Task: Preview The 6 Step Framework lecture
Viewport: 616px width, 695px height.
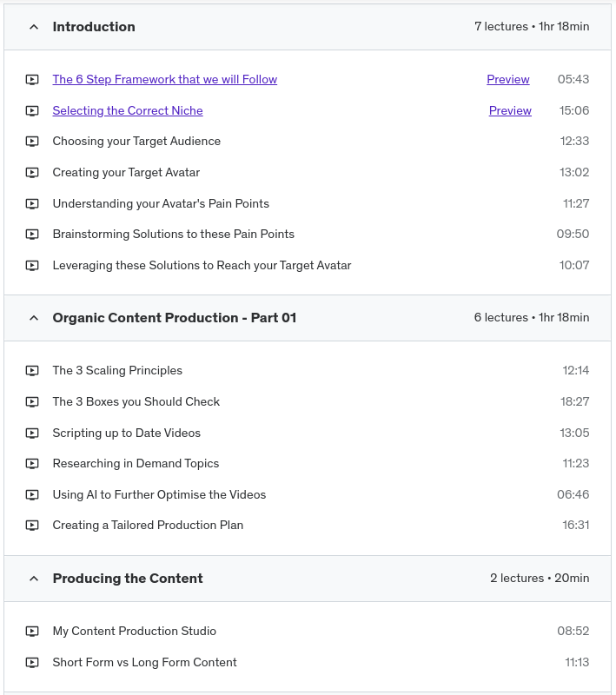Action: (507, 79)
